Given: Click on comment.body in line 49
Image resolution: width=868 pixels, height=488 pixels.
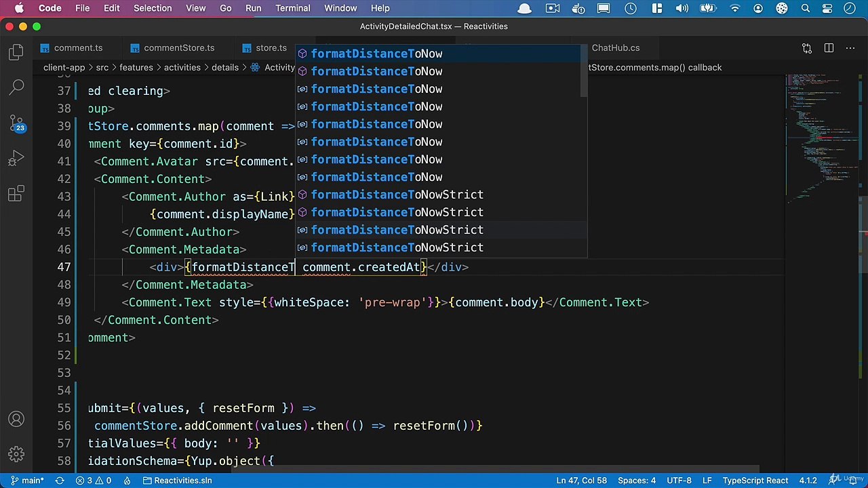Looking at the screenshot, I should pyautogui.click(x=496, y=302).
